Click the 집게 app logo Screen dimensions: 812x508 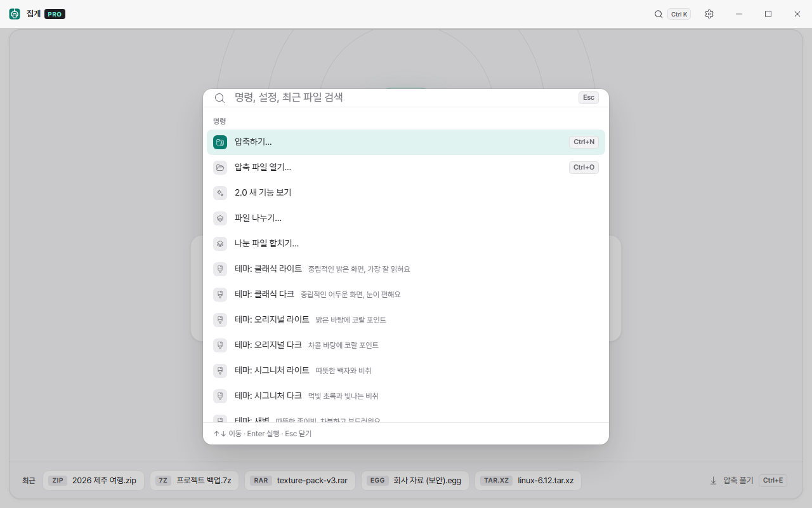[x=15, y=14]
